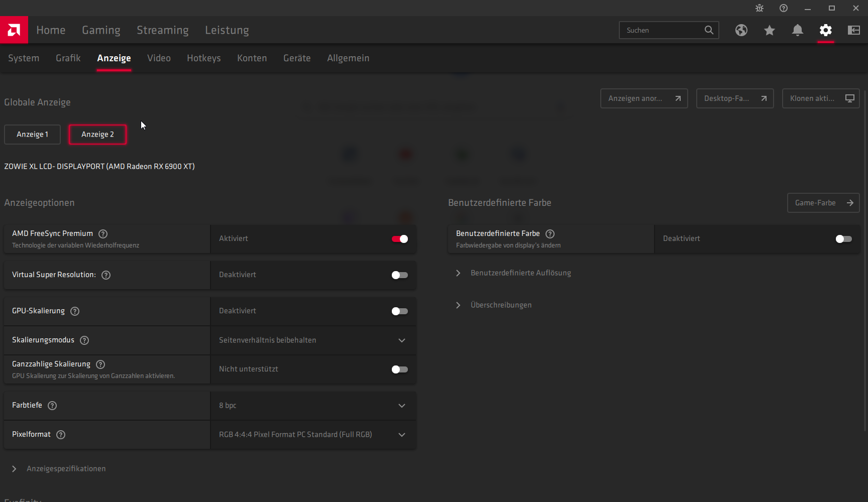Expand the Anzeigespezifikationen section
The height and width of the screenshot is (502, 868).
coord(59,469)
